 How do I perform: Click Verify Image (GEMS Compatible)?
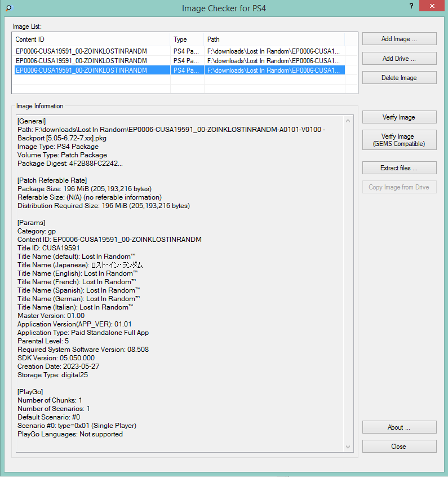coord(399,140)
